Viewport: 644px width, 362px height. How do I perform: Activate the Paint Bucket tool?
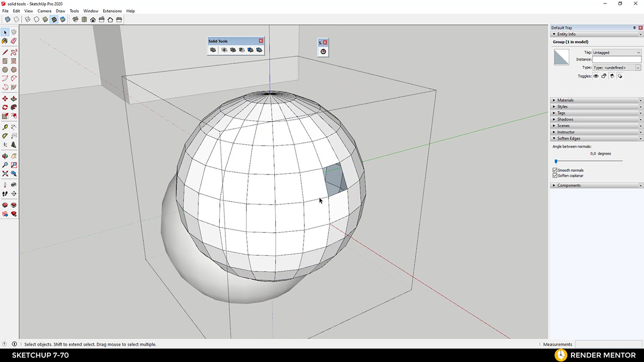click(x=5, y=41)
